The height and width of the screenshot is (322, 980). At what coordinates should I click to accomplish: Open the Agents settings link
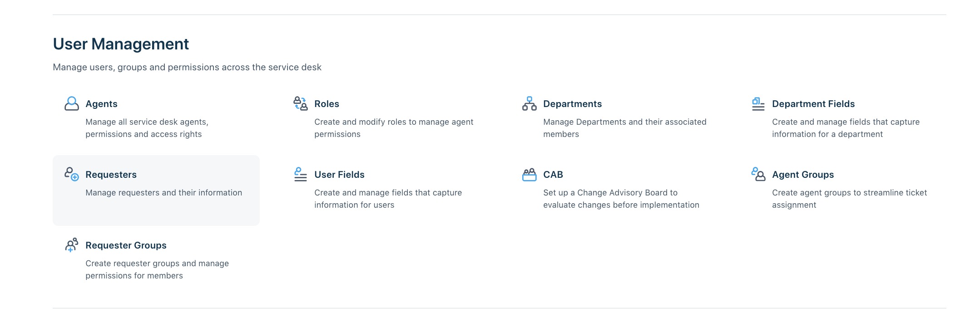pyautogui.click(x=101, y=104)
